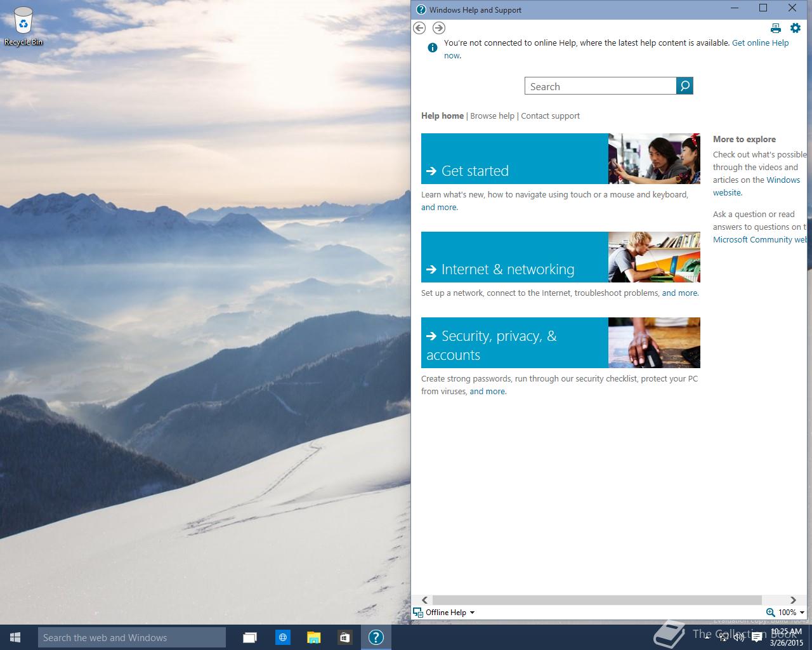Click 'and more' link under Security description
The width and height of the screenshot is (812, 650).
coord(487,391)
